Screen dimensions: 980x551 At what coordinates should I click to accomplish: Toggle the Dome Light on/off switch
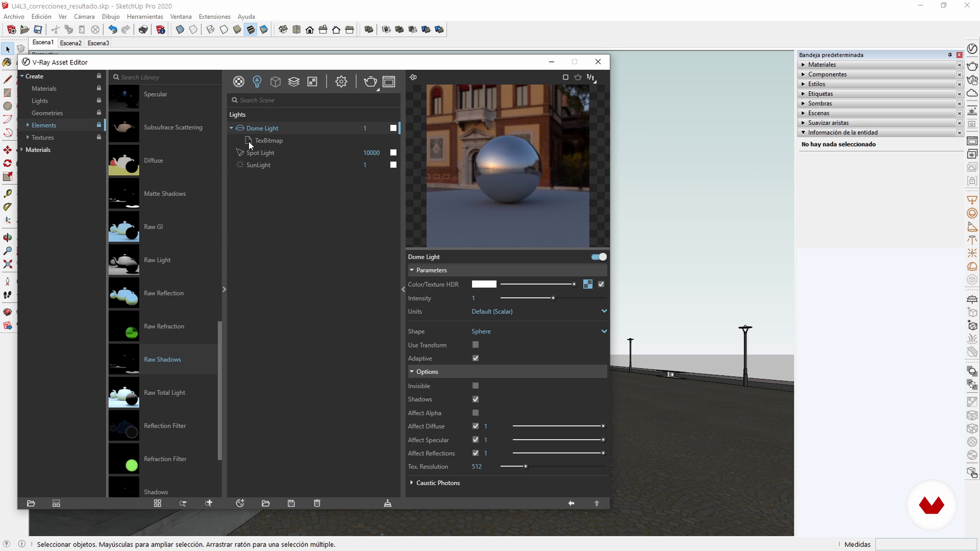599,257
